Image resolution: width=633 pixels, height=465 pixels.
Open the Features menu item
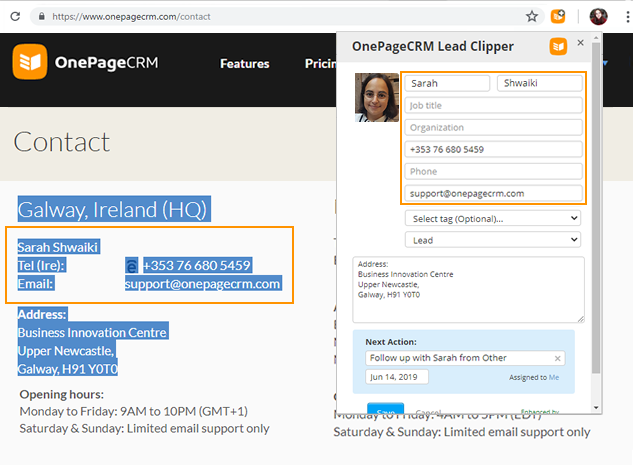click(245, 64)
